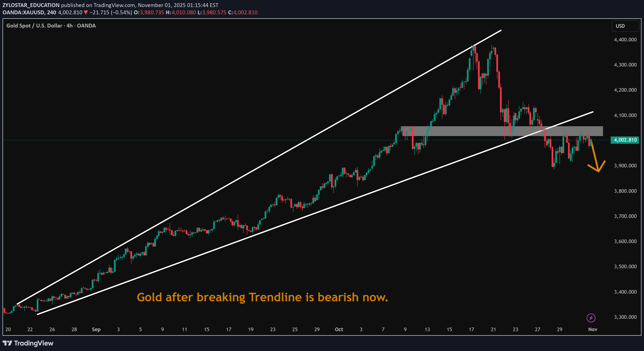This screenshot has width=644, height=351.
Task: Click the green 4,002.810 current price label
Action: tap(625, 140)
